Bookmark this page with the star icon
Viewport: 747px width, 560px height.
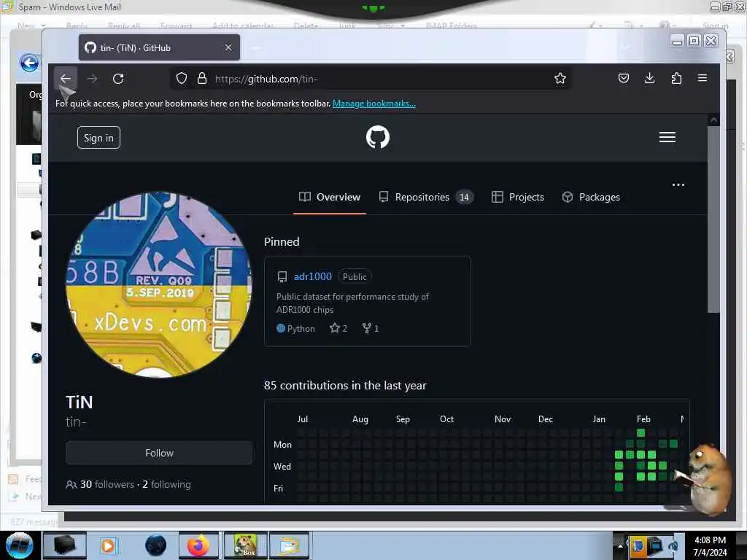click(x=560, y=79)
